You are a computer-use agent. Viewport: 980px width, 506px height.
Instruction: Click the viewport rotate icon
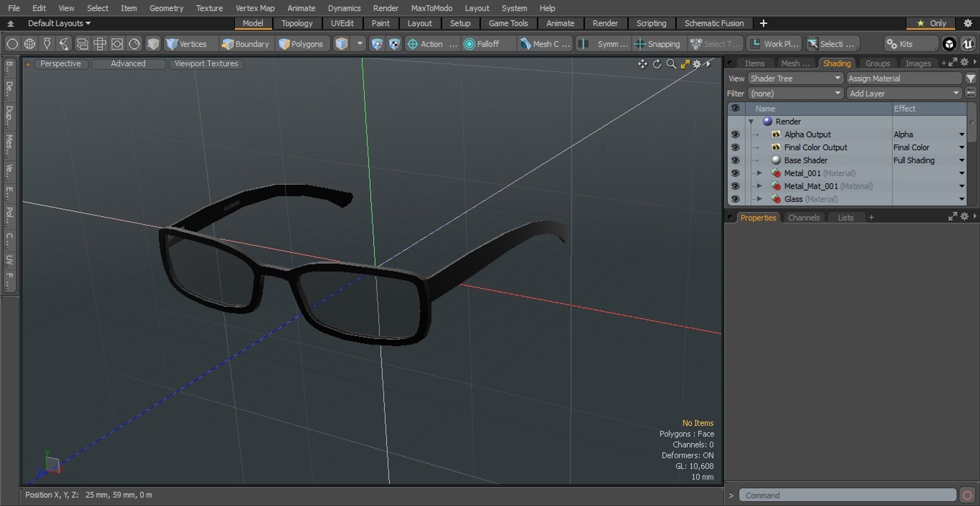[x=657, y=64]
